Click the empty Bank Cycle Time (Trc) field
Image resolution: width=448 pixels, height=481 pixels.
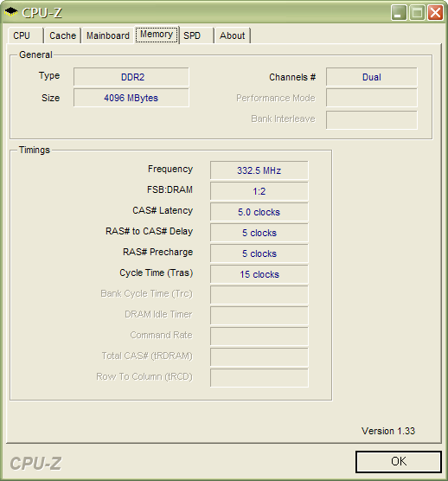click(259, 295)
